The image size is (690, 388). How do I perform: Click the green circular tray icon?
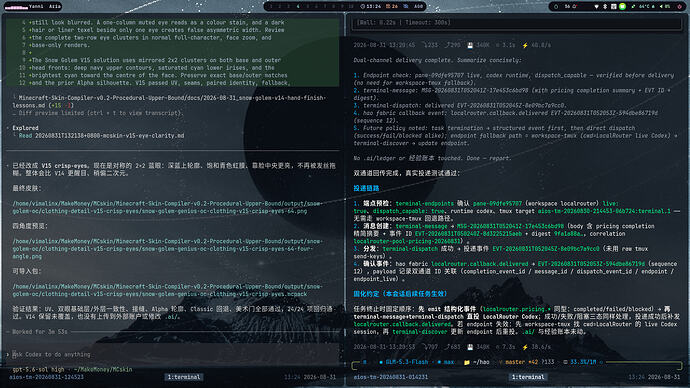[623, 7]
